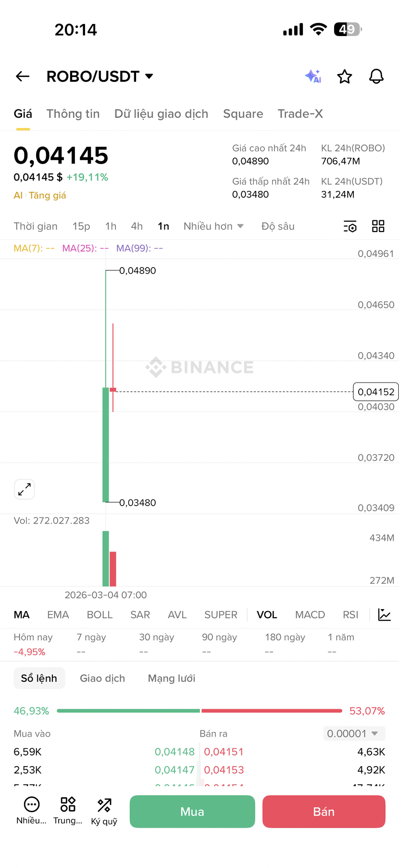Screen dimensions: 399x868
Task: Toggle the VOL indicator
Action: pyautogui.click(x=267, y=615)
